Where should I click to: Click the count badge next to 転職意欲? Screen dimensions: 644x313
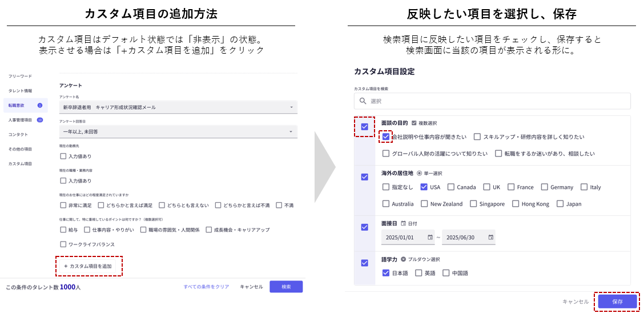click(40, 106)
